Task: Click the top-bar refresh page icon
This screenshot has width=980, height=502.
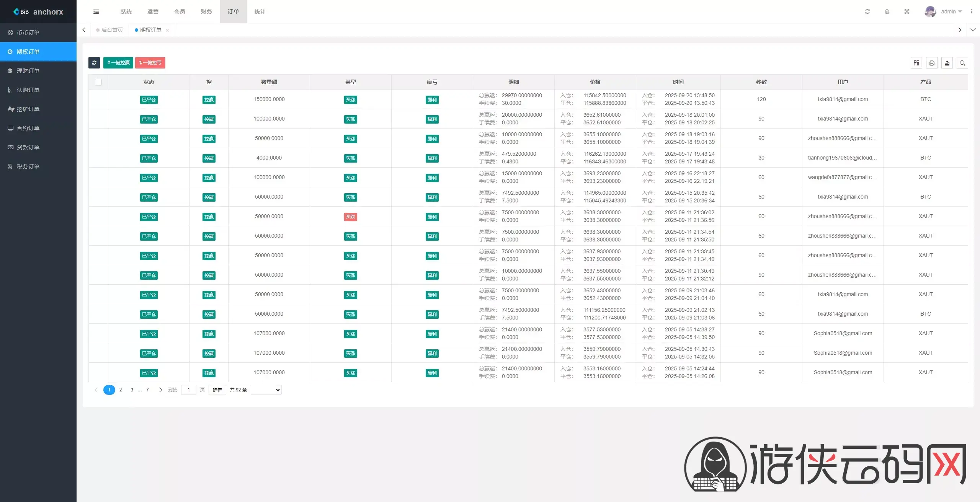Action: click(x=867, y=11)
